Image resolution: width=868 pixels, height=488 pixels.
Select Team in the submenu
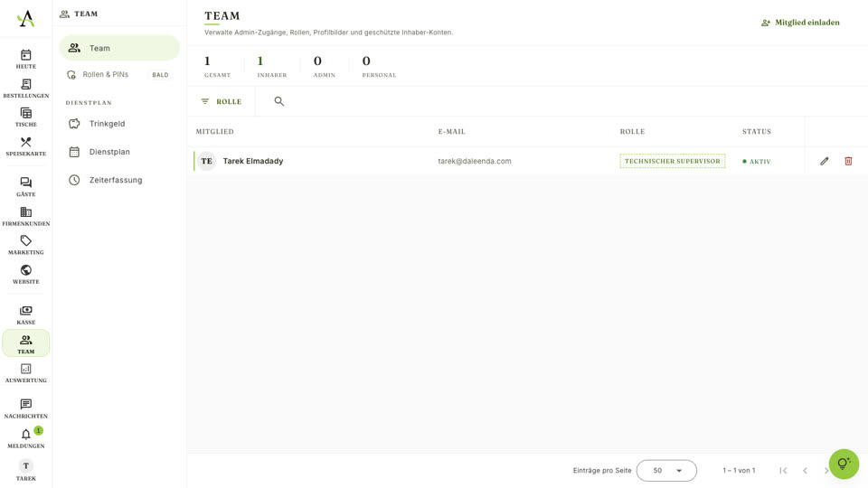119,48
